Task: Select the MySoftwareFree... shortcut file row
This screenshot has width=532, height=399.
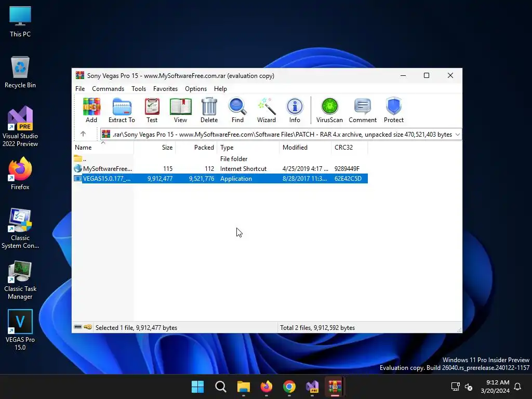Action: (x=220, y=169)
